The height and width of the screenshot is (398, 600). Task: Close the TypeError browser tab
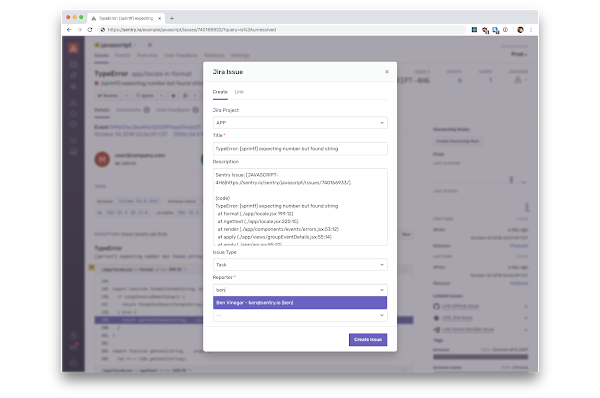pos(160,18)
